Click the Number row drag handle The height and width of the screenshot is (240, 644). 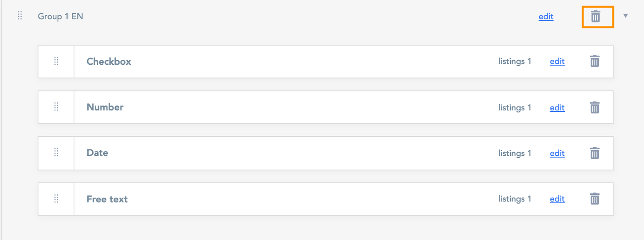point(56,107)
